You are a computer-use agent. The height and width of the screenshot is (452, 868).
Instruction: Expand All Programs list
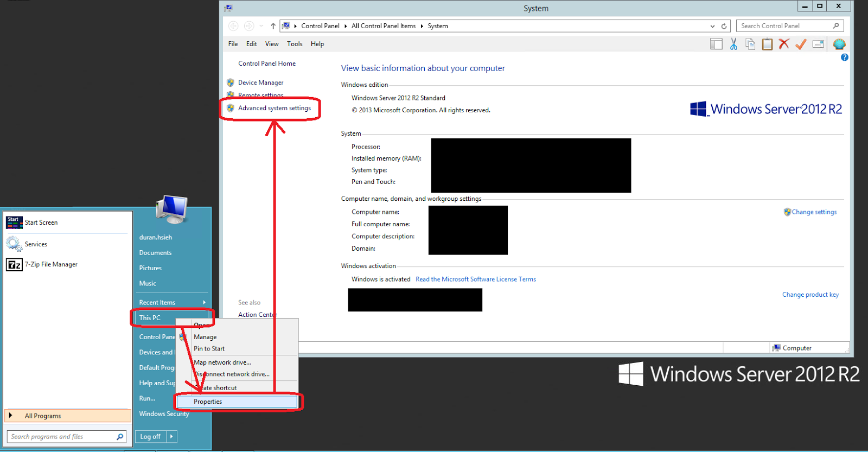click(x=68, y=416)
